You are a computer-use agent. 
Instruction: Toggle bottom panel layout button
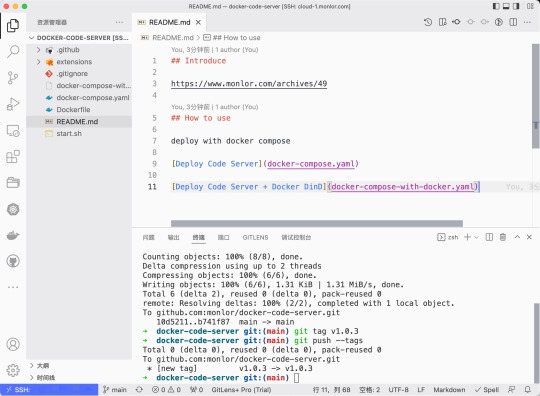(x=506, y=6)
